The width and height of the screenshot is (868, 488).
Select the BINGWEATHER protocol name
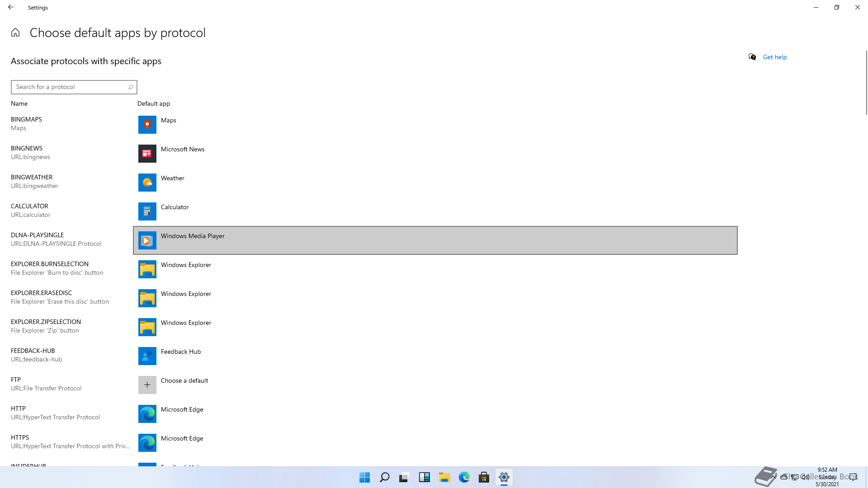[32, 177]
